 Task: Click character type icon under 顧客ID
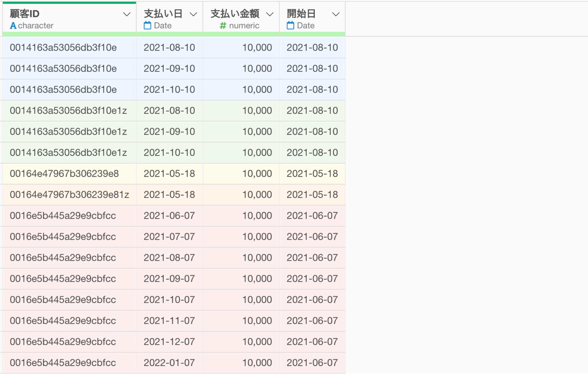[x=13, y=26]
